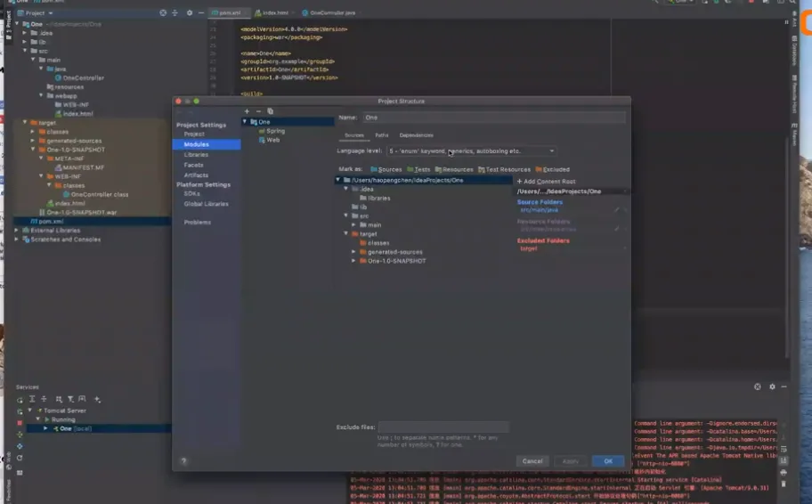
Task: Mark folder as Test Resources
Action: pyautogui.click(x=505, y=169)
